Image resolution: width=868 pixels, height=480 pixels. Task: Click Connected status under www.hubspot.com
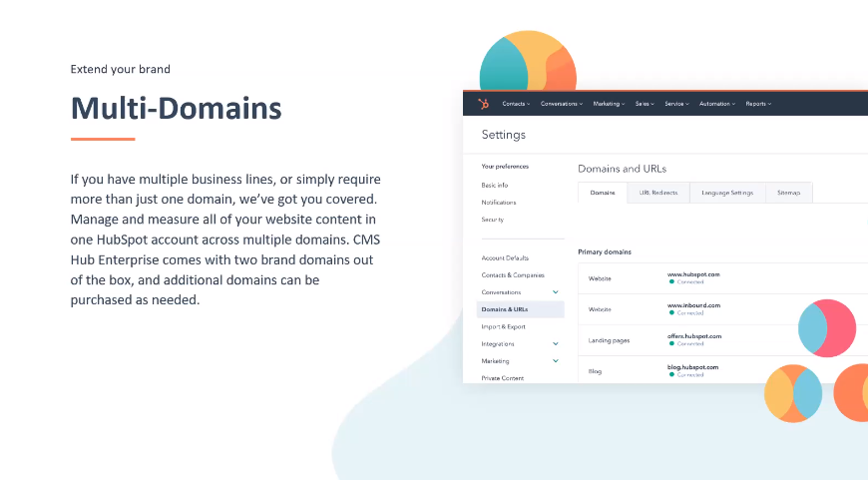click(x=686, y=281)
